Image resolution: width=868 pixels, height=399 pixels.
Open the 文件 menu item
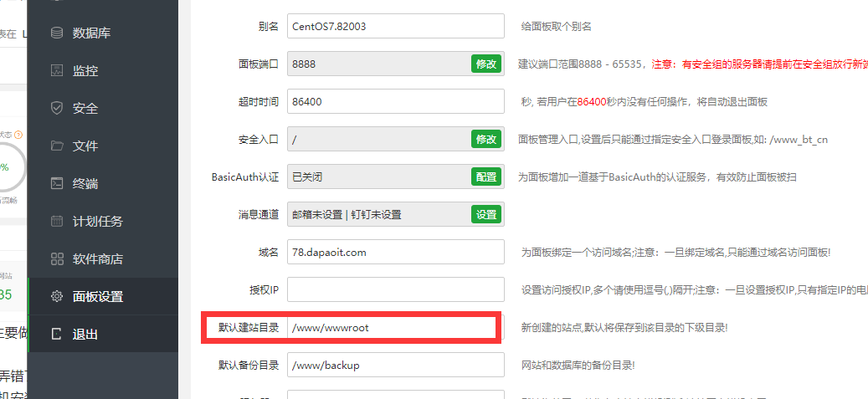point(102,146)
